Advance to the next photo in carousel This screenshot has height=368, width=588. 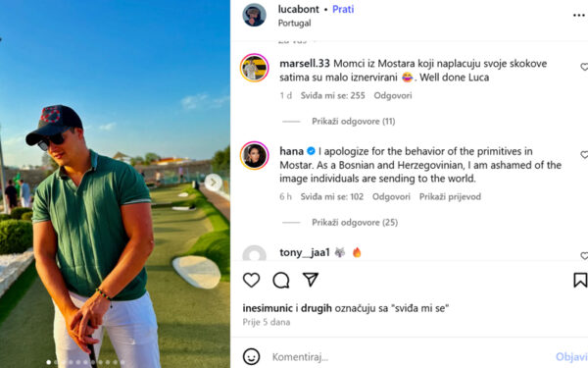(x=213, y=183)
